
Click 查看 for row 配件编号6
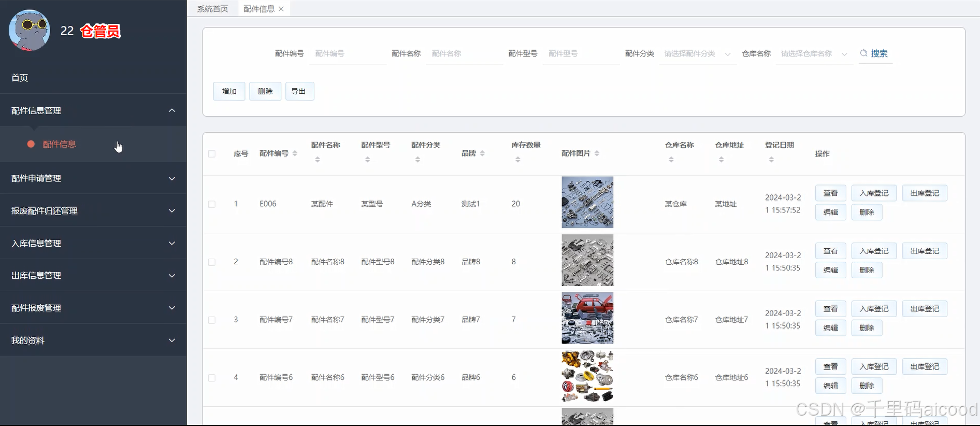tap(831, 367)
